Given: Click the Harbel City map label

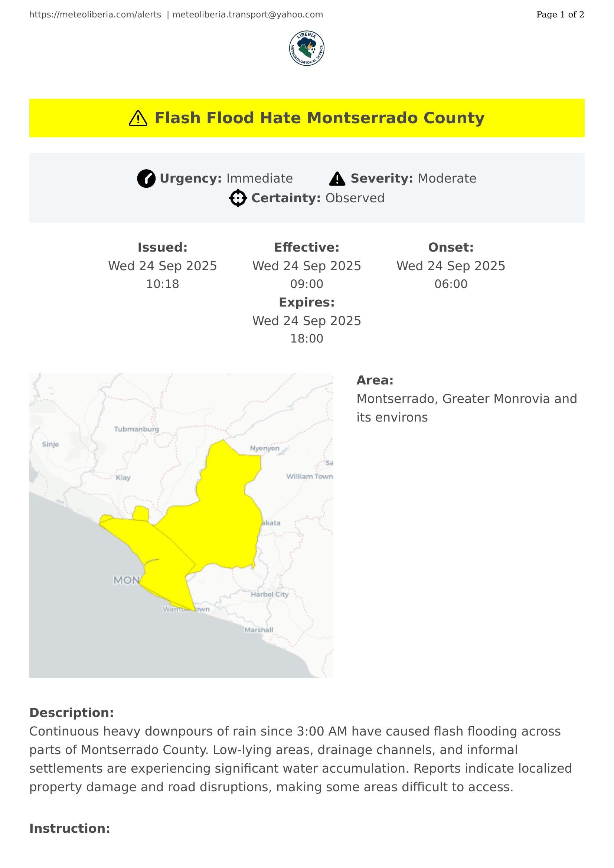Looking at the screenshot, I should click(270, 594).
